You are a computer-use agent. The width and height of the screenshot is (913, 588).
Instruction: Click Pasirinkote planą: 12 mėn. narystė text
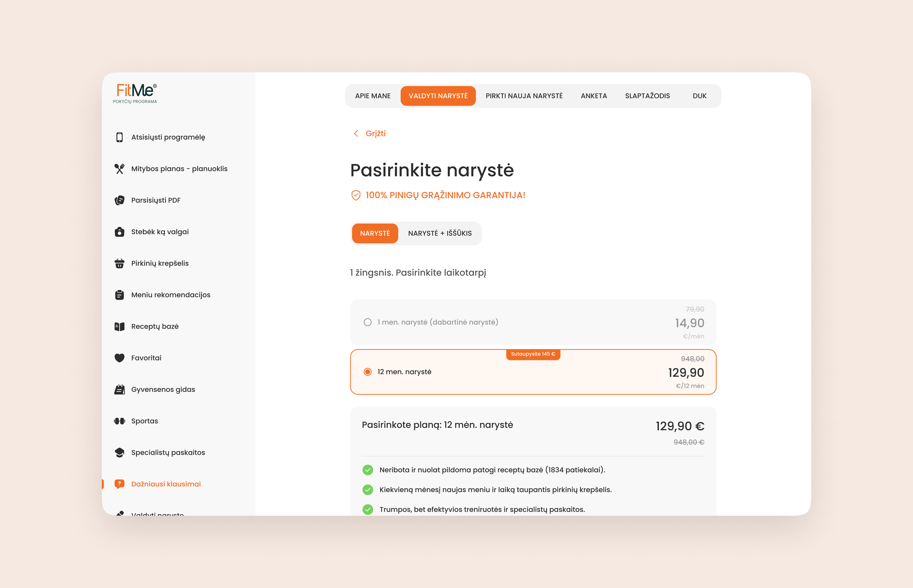[x=437, y=425]
